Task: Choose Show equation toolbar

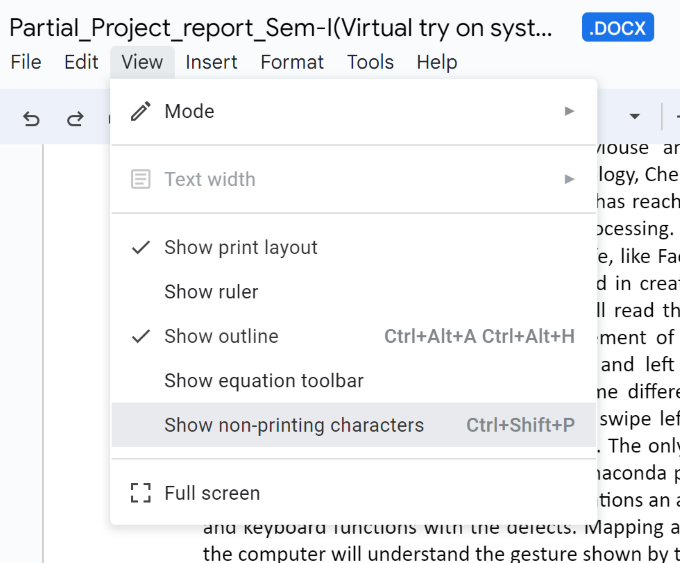Action: tap(264, 381)
